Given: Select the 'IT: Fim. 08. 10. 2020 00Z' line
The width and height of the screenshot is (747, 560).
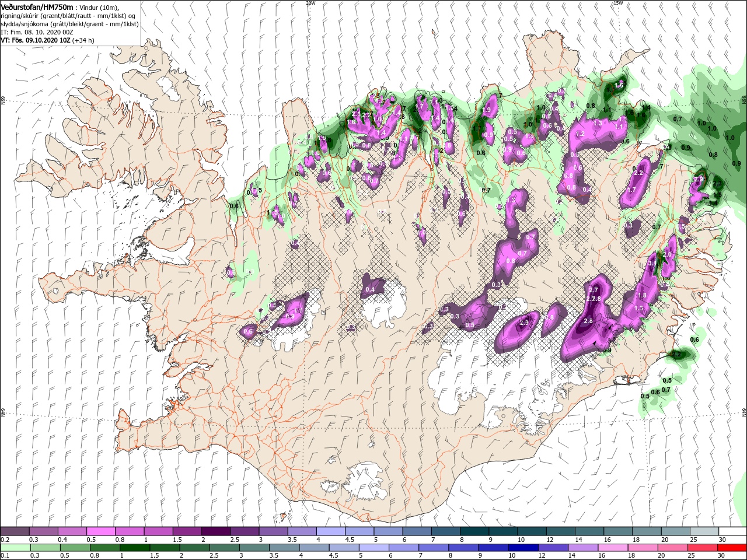Looking at the screenshot, I should (x=36, y=33).
